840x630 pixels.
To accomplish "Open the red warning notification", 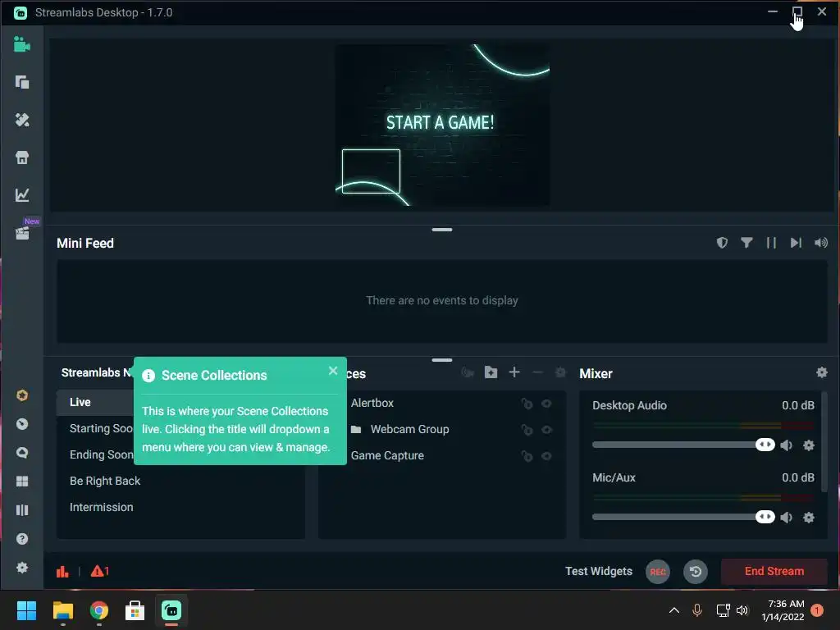I will 99,571.
